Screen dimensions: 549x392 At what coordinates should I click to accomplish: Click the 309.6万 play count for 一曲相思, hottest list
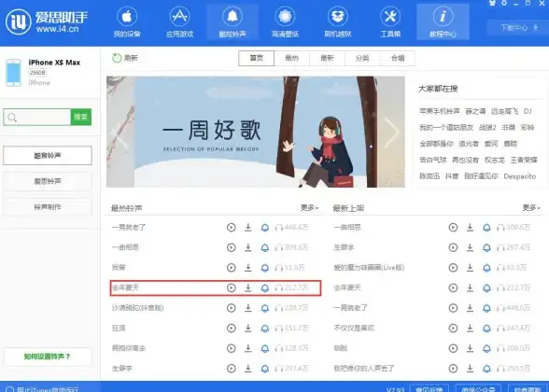(296, 247)
